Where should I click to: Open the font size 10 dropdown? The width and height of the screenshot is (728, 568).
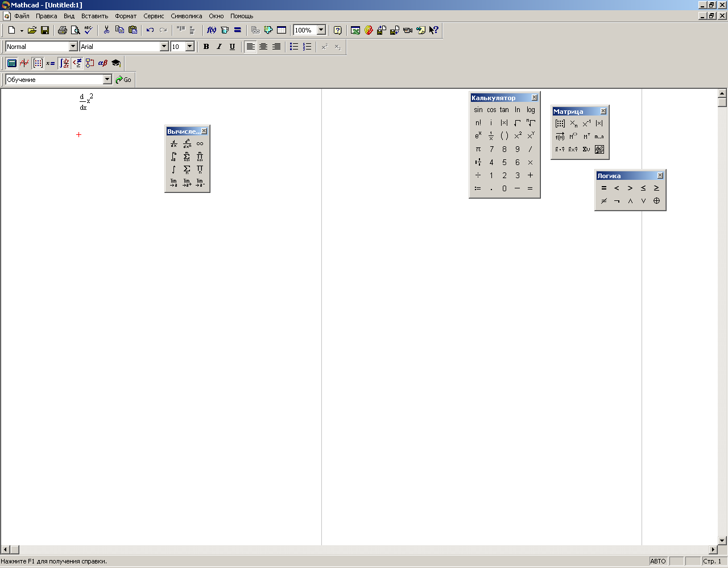pos(190,47)
